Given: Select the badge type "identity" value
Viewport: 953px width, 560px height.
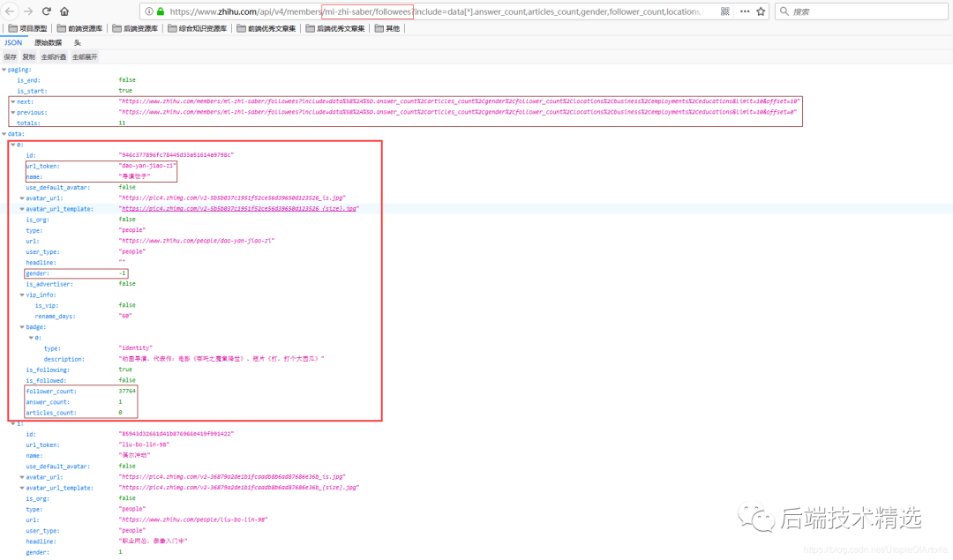Looking at the screenshot, I should tap(136, 348).
